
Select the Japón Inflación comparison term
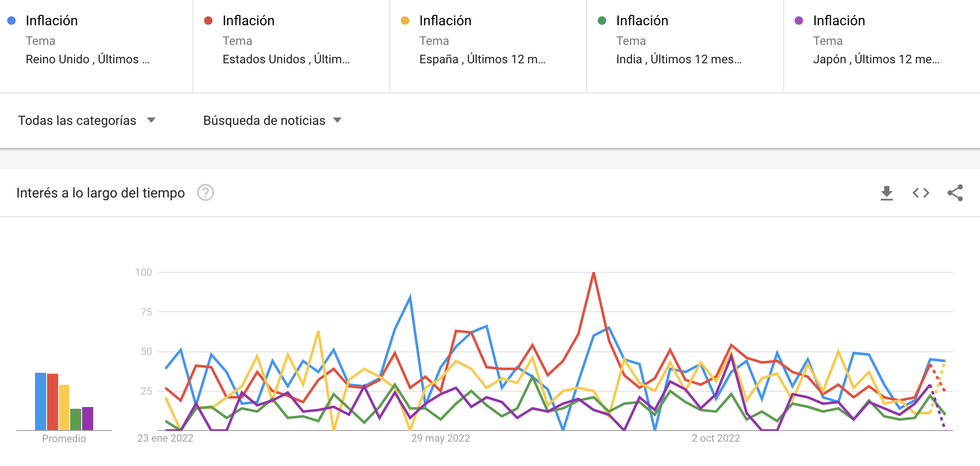tap(882, 46)
